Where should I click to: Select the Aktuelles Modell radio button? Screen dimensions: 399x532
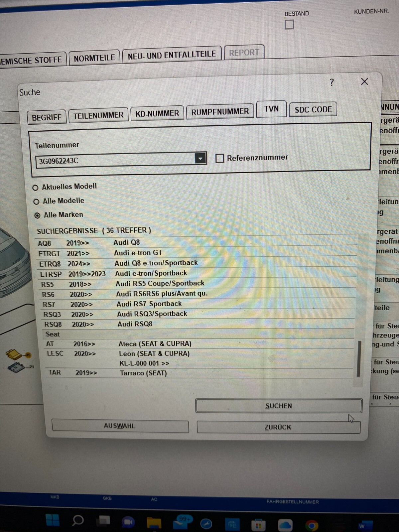[35, 188]
